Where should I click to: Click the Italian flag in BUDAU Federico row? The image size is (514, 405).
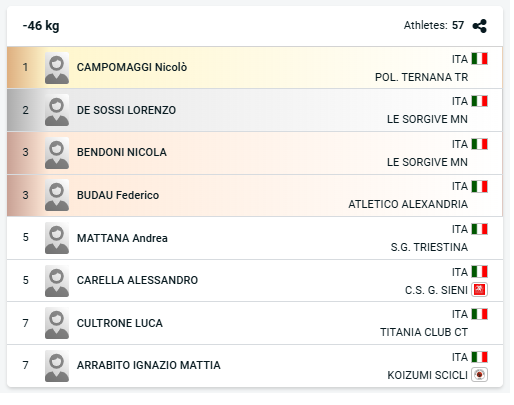click(x=479, y=186)
